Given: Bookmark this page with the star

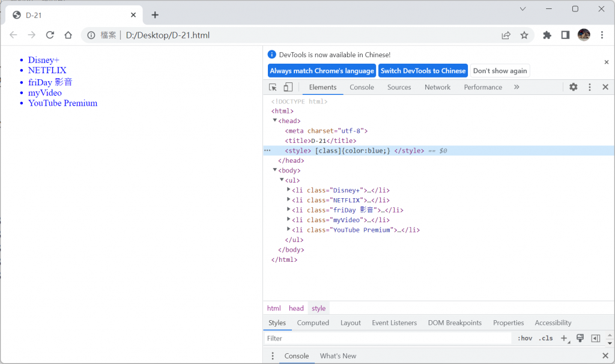Looking at the screenshot, I should click(x=524, y=35).
